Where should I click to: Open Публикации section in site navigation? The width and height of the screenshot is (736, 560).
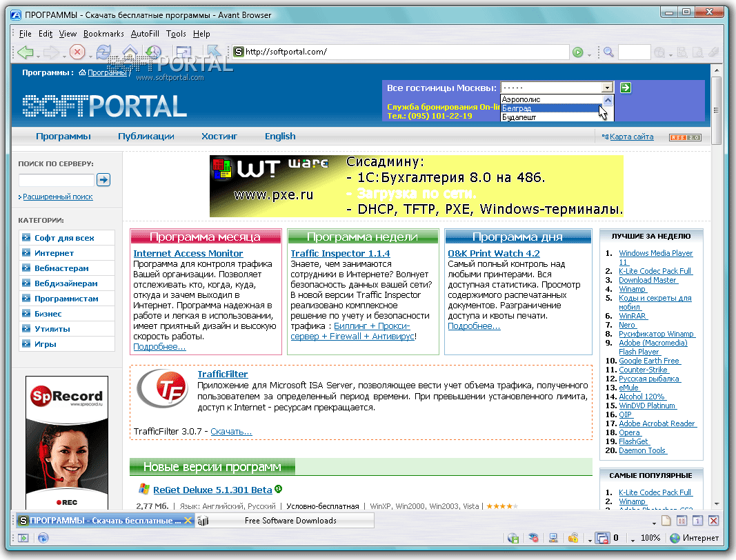(x=146, y=136)
